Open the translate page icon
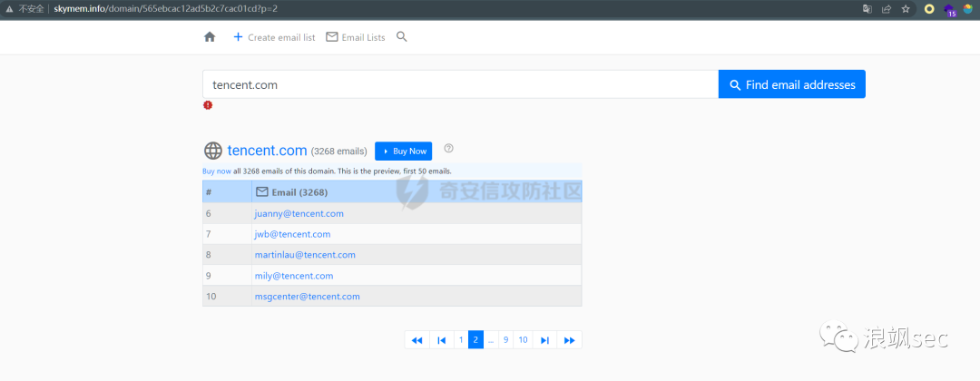This screenshot has width=980, height=381. [x=867, y=9]
